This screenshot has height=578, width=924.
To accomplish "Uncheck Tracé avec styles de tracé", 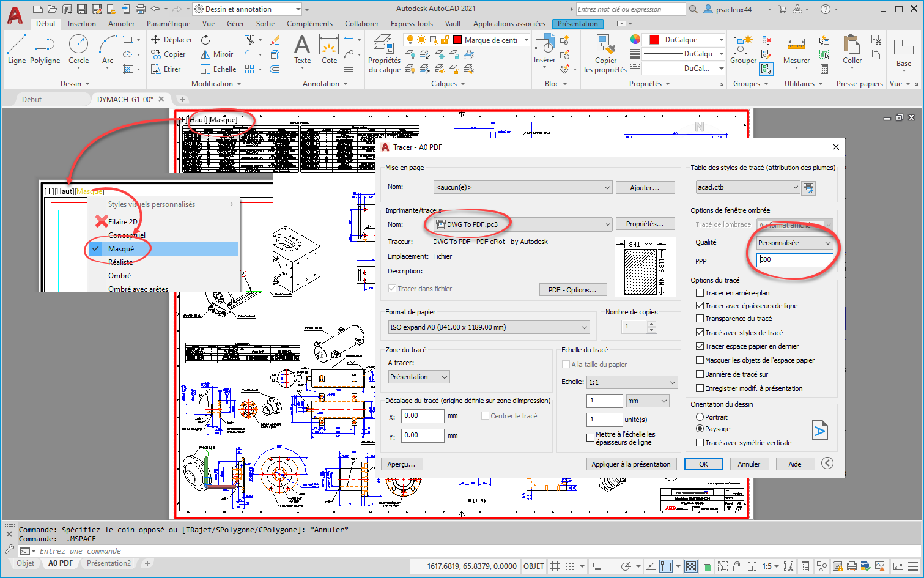I will (700, 333).
